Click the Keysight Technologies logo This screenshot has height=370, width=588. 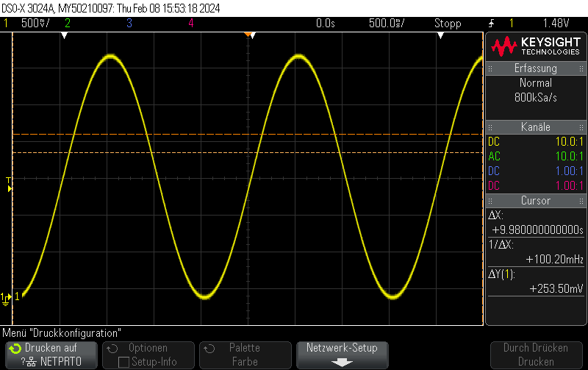point(536,46)
